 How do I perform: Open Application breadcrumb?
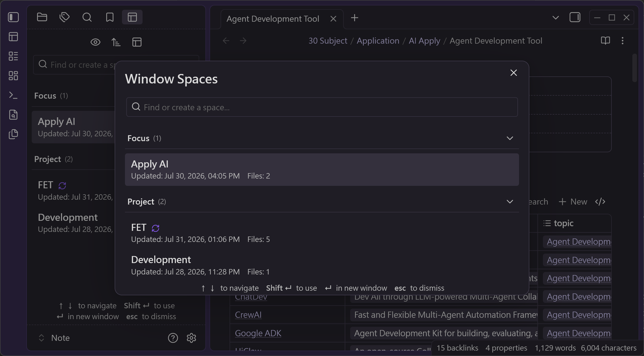[378, 41]
